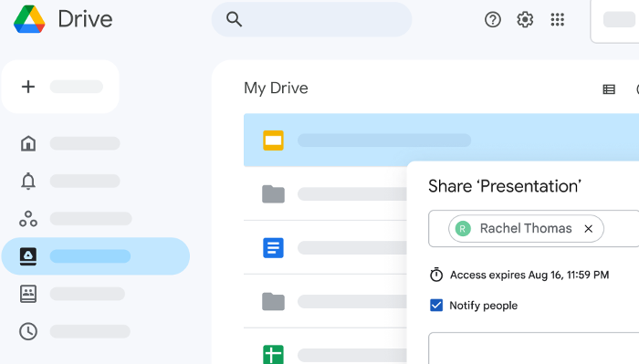Click the Rachel Thomas recipient chip
This screenshot has width=639, height=364.
(x=526, y=228)
